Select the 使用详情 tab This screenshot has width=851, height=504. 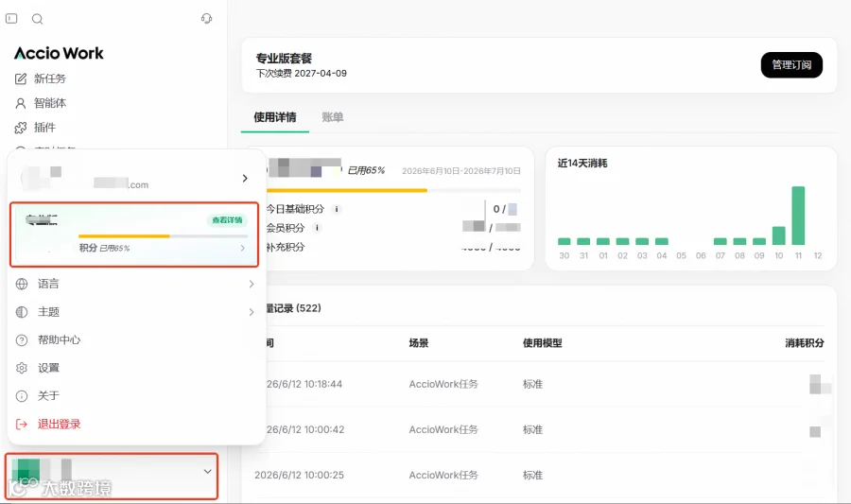pos(274,117)
